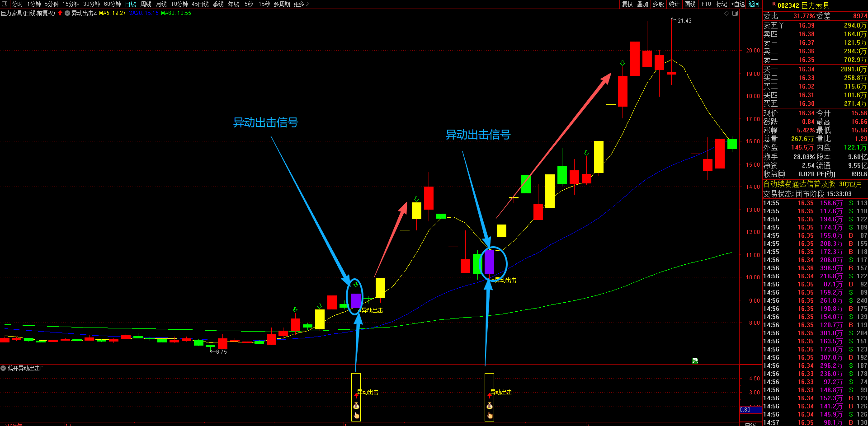Click the 交易状态: 闭市阶段 status line
Image resolution: width=868 pixels, height=426 pixels.
coord(807,194)
